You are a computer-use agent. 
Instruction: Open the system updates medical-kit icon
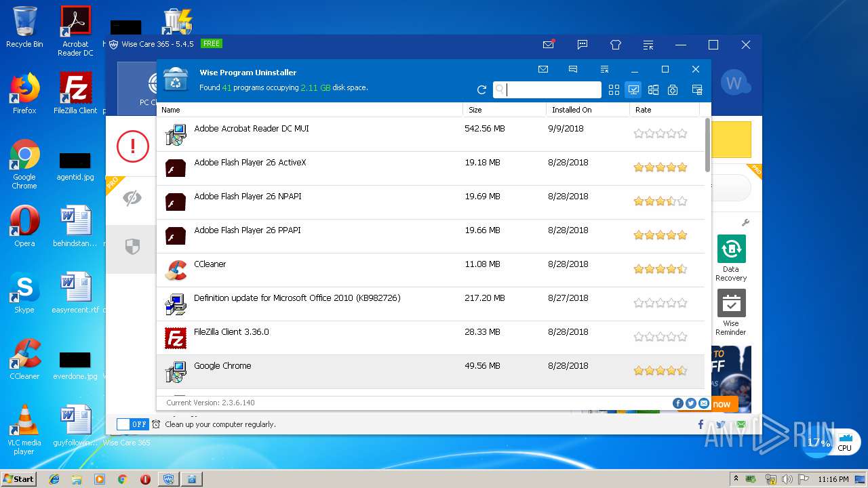[673, 89]
